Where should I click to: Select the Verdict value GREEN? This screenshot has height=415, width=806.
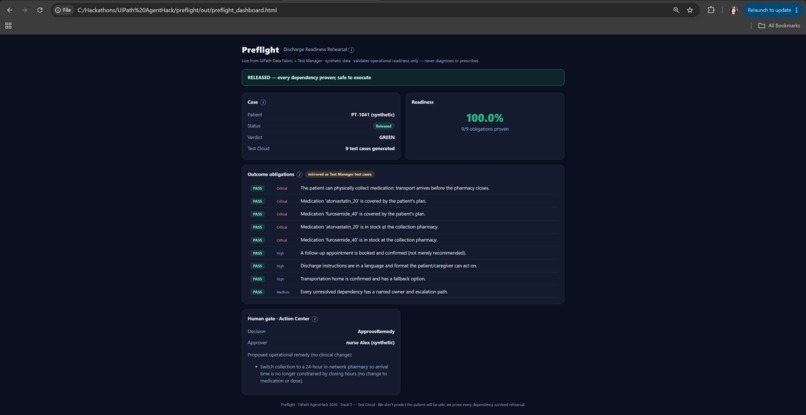(387, 137)
